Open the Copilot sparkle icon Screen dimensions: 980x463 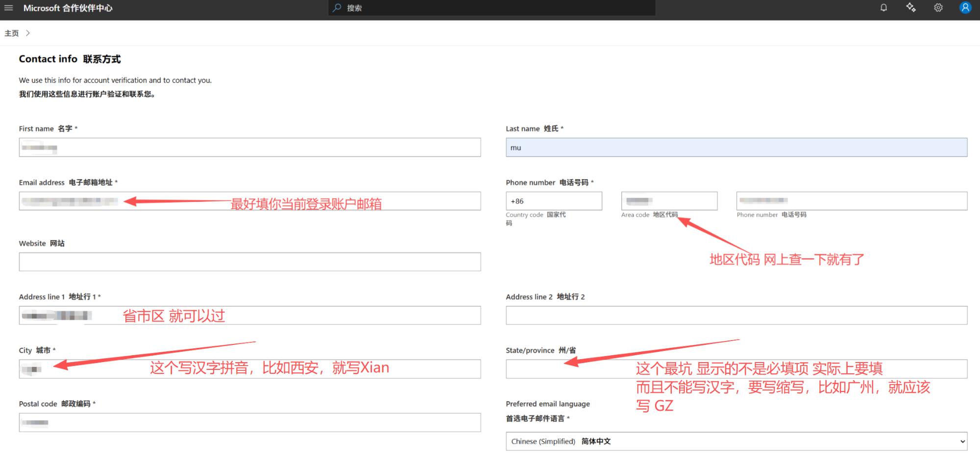click(911, 8)
